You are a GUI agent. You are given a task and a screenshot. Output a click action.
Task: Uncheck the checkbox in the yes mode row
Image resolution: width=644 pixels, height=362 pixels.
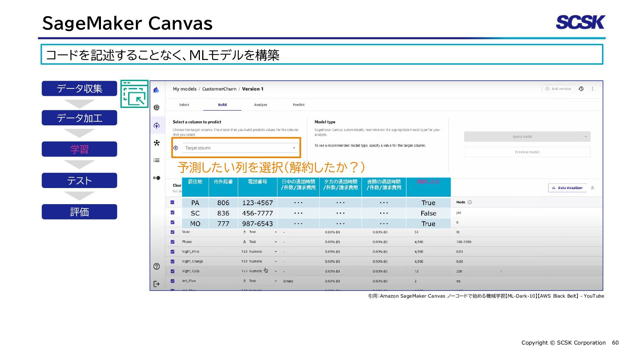tap(172, 213)
